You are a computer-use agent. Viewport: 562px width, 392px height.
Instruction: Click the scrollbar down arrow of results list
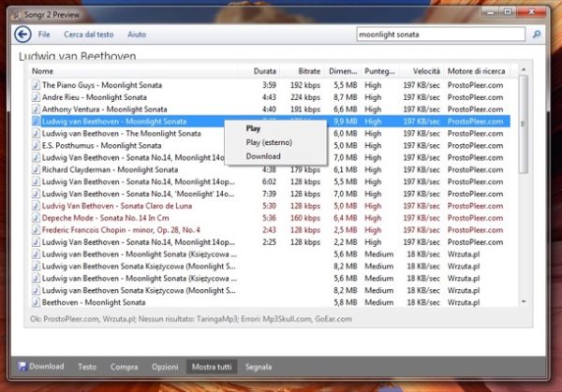click(x=524, y=302)
